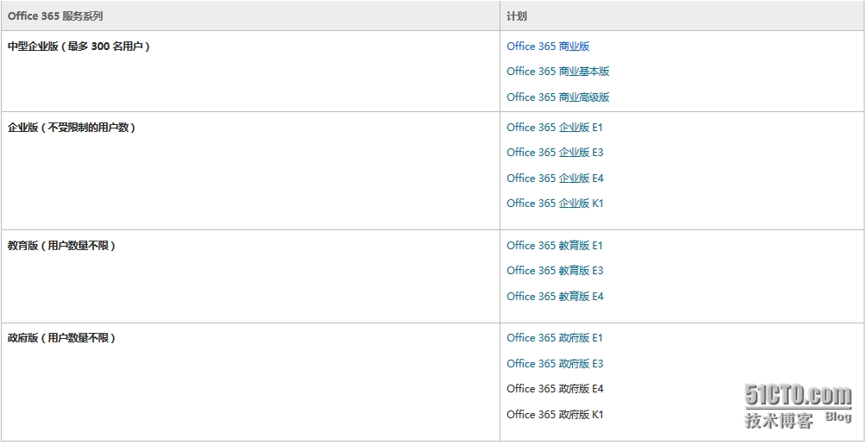Image resolution: width=868 pixels, height=445 pixels.
Task: Select the Office 365 政府版 E3 link
Action: click(x=555, y=364)
